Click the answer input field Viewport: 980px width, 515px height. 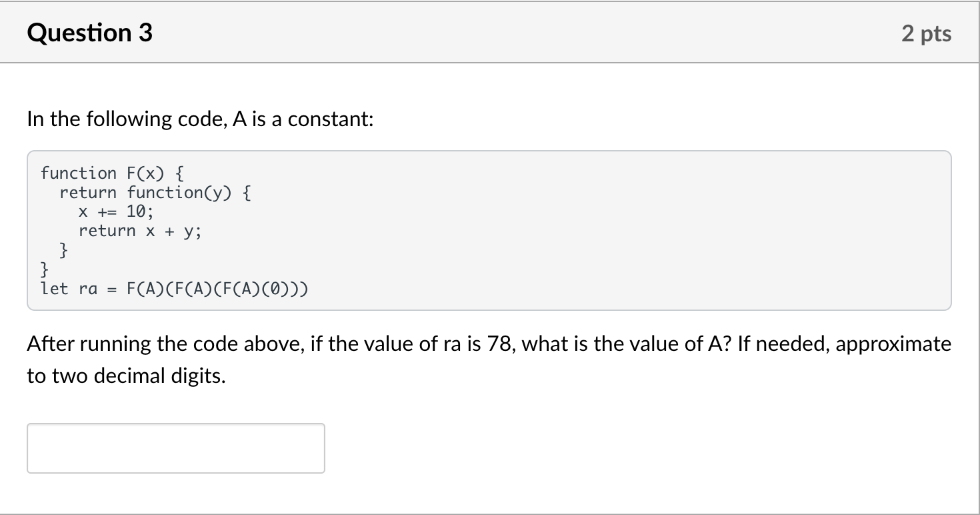coord(175,448)
